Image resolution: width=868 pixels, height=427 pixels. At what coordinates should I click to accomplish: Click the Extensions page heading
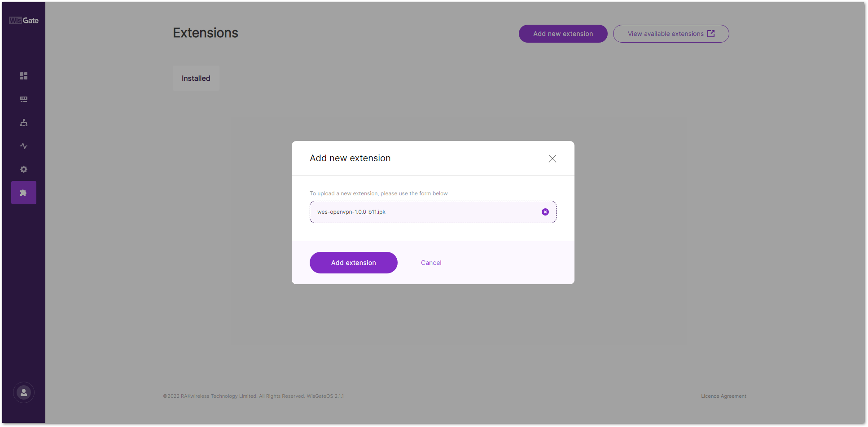(206, 33)
